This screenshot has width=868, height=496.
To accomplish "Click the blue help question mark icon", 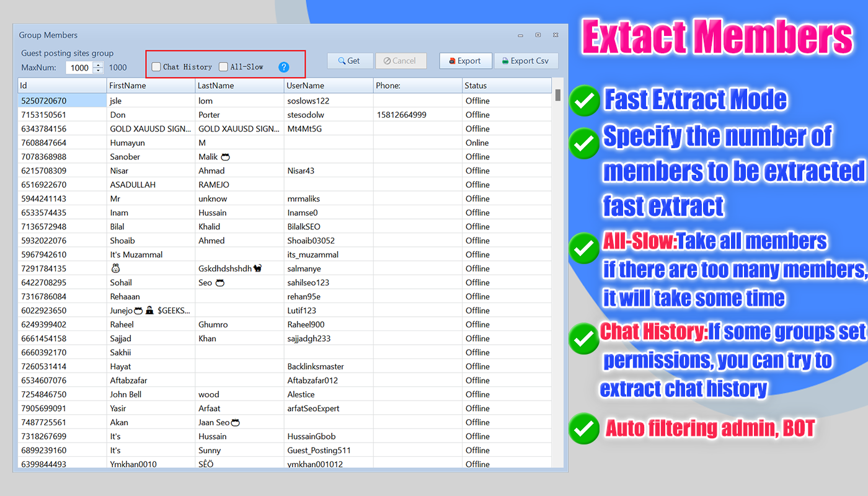I will click(284, 67).
